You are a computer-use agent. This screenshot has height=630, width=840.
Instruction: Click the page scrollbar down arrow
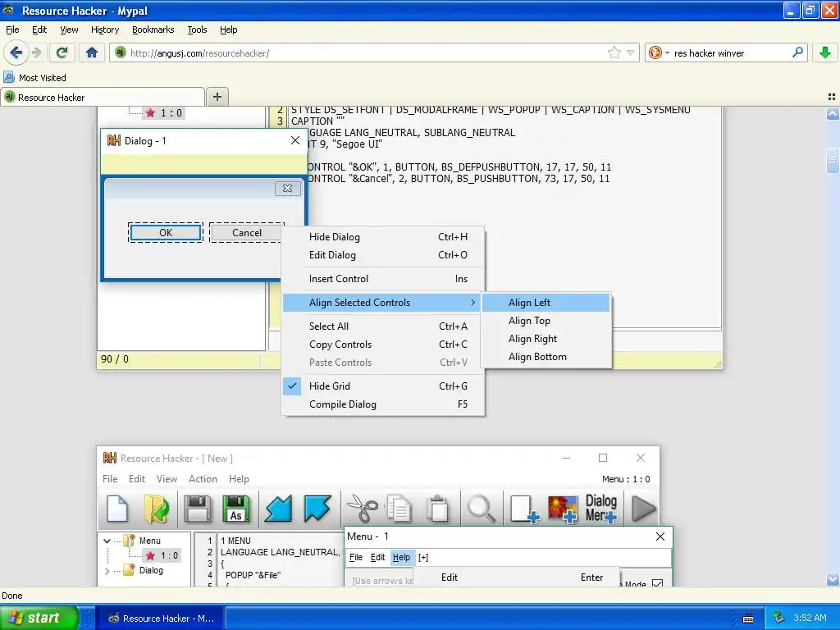point(833,579)
